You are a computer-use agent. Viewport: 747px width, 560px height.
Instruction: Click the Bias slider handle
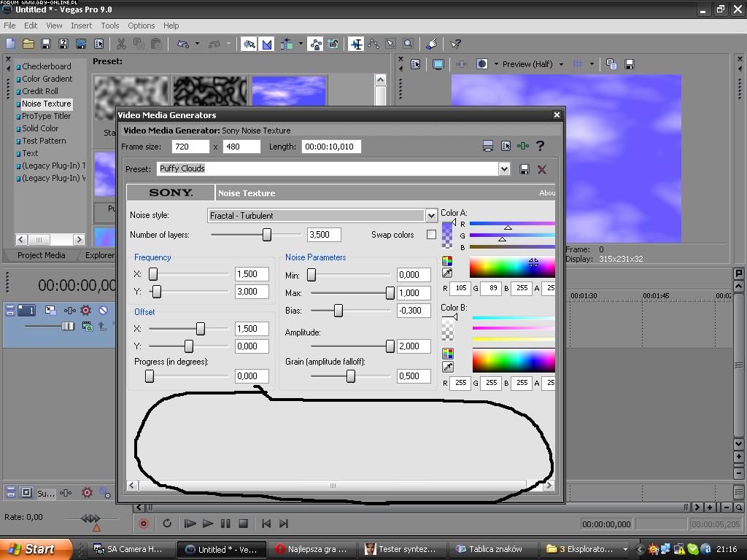(338, 311)
